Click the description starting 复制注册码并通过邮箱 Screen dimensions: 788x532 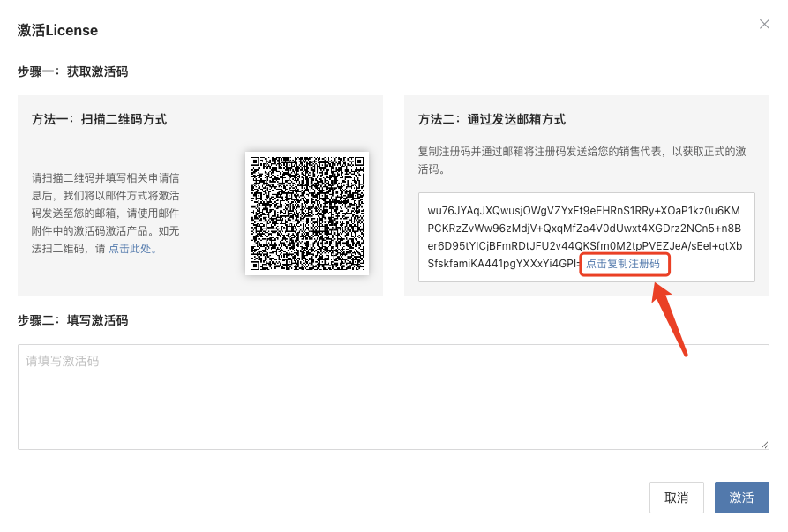582,161
